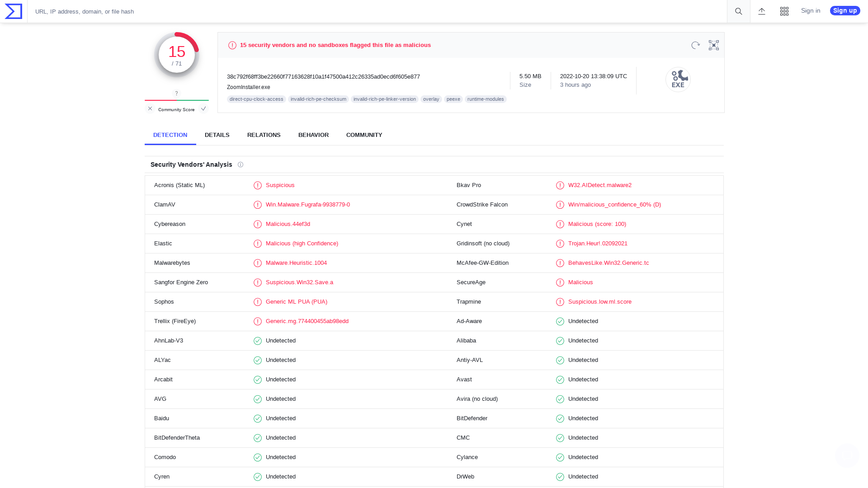Select the Sign in link
Viewport: 868px width, 488px height.
click(810, 10)
